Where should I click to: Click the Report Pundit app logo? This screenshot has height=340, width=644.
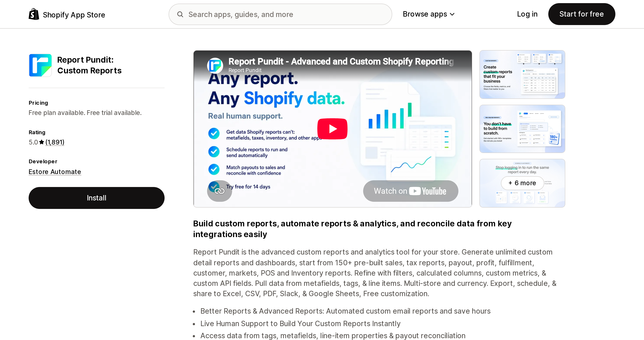[40, 65]
